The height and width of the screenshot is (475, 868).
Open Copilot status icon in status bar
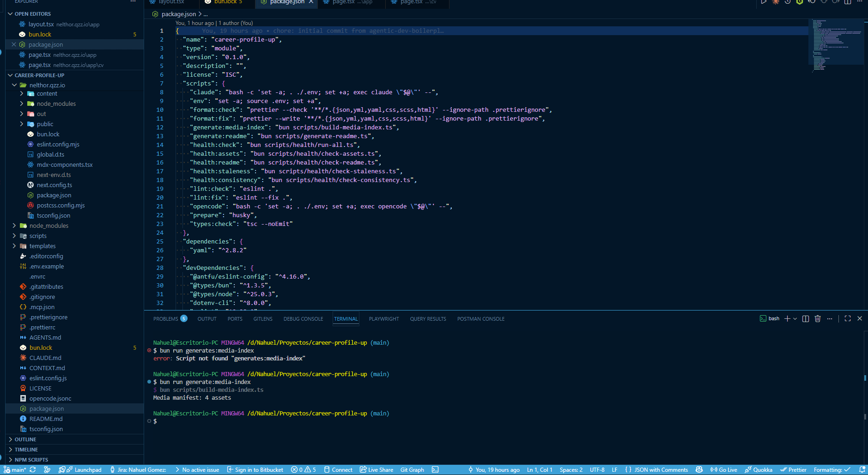pyautogui.click(x=699, y=470)
